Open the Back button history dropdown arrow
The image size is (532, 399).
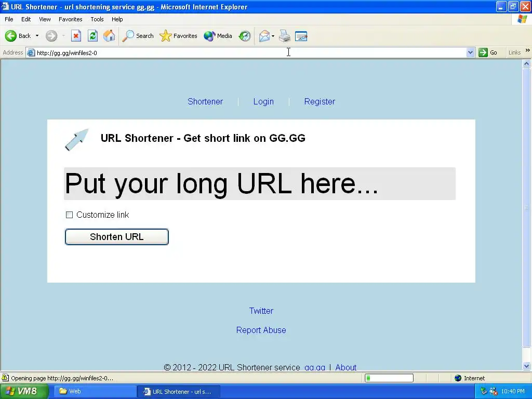[37, 36]
